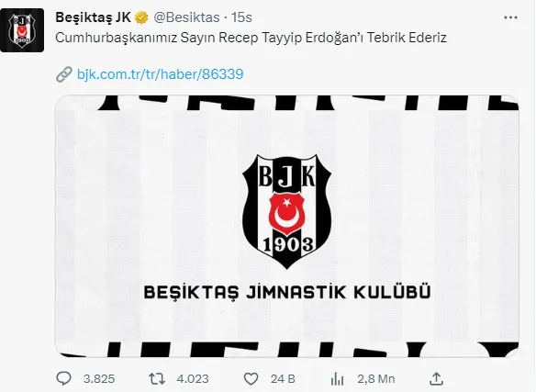Click the @Besiktas handle
The width and height of the screenshot is (536, 392).
click(186, 17)
